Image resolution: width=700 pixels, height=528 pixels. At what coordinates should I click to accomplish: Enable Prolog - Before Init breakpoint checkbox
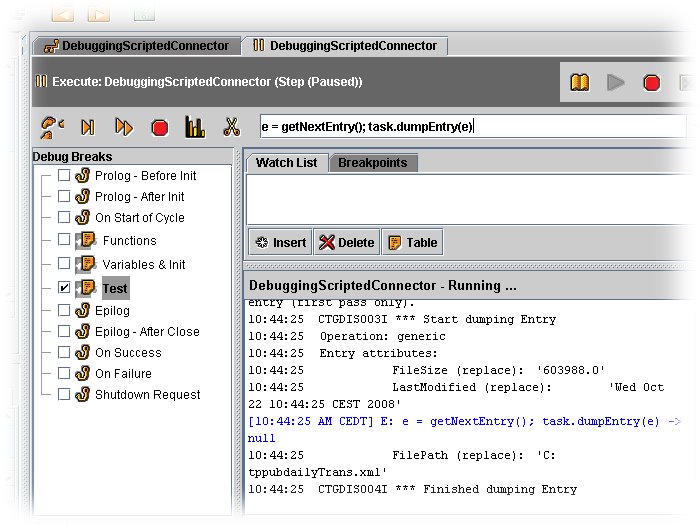pos(64,175)
